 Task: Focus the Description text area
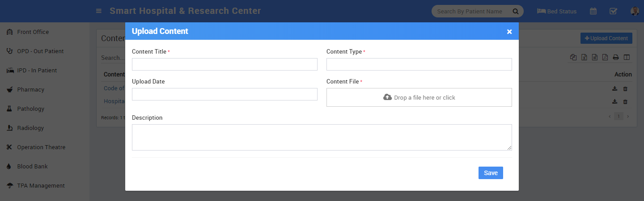[322, 137]
